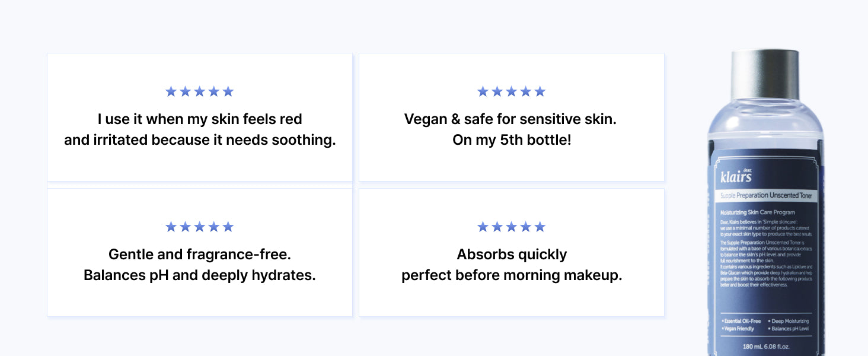Click the klairs logo on the bottle label

[x=736, y=176]
